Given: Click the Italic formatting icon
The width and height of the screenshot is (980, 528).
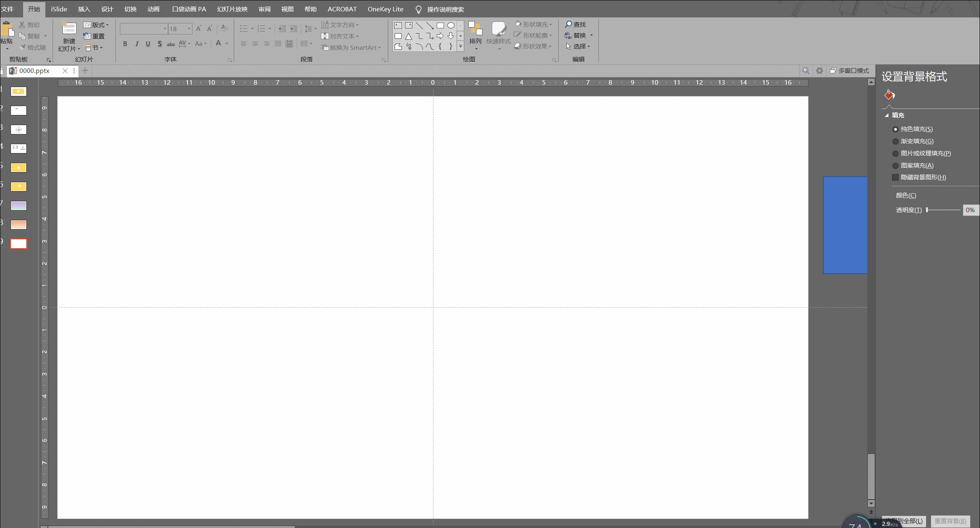Looking at the screenshot, I should pos(137,44).
